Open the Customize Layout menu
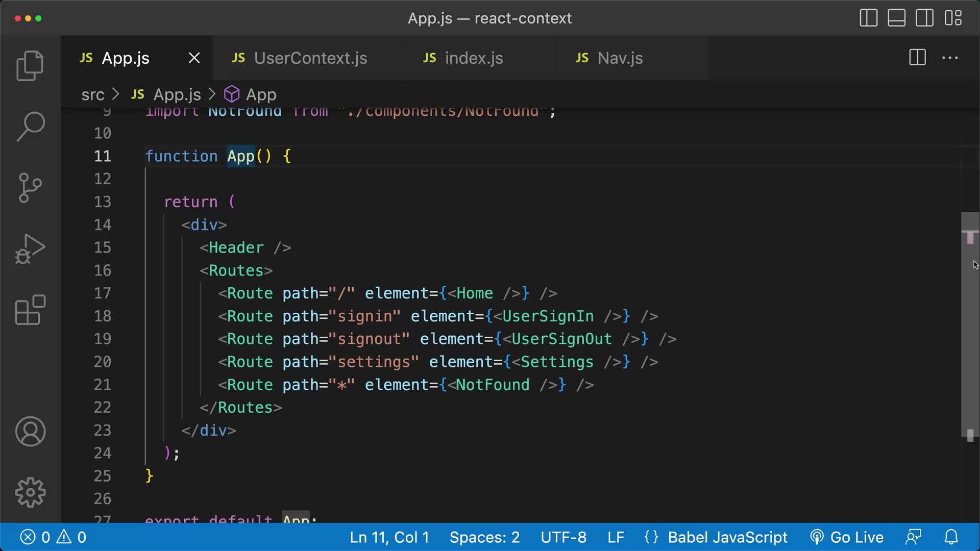Screen dimensions: 980x551 pos(953,18)
